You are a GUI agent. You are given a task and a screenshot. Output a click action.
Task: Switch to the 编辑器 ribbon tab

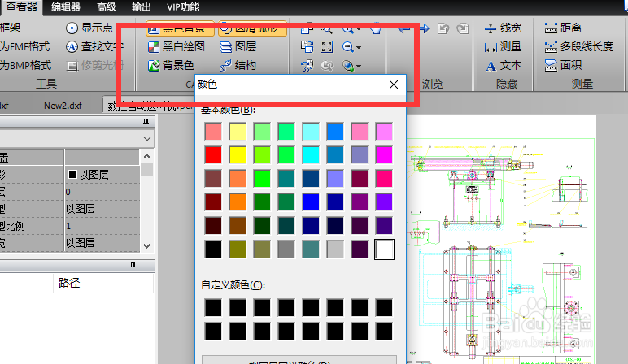(66, 7)
